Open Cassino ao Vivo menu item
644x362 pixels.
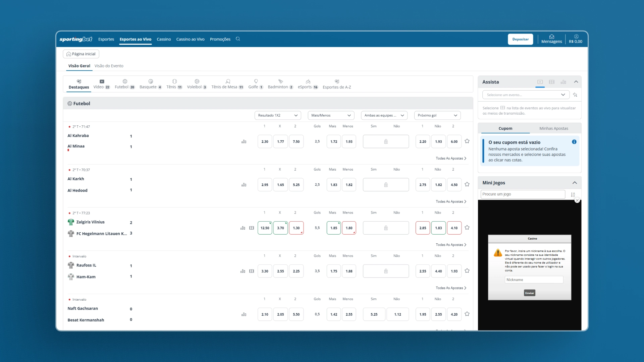190,39
